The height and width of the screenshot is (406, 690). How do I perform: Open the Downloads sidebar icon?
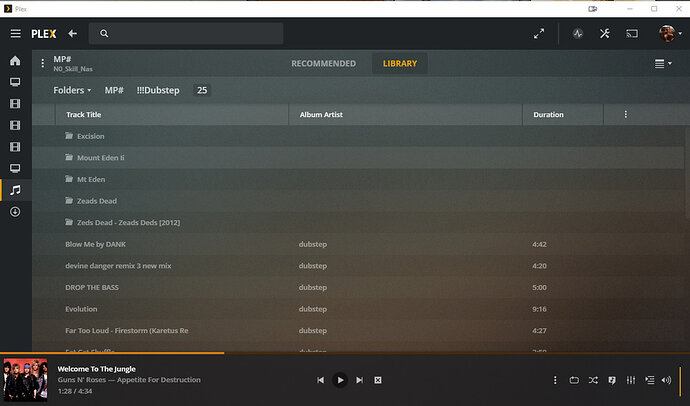pyautogui.click(x=15, y=212)
